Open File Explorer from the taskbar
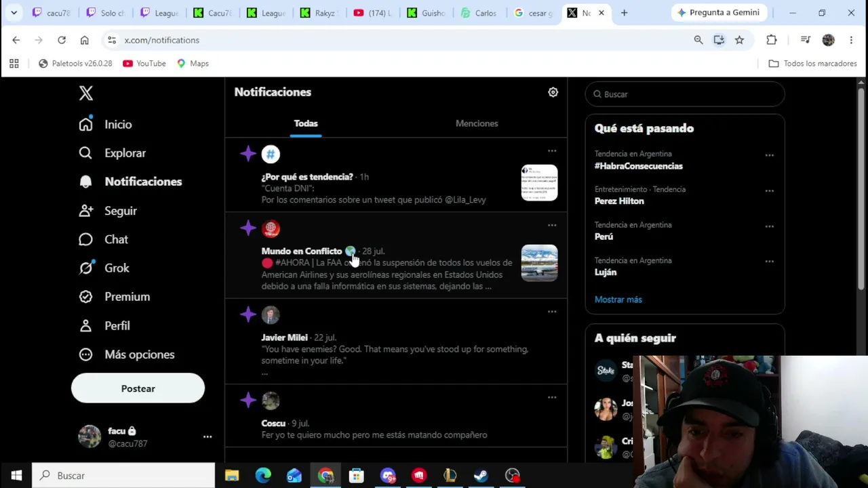The height and width of the screenshot is (488, 868). 232,475
